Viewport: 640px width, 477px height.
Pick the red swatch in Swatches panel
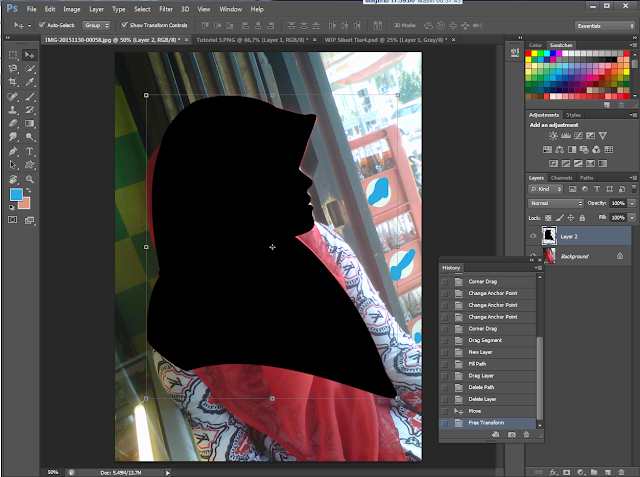[528, 53]
